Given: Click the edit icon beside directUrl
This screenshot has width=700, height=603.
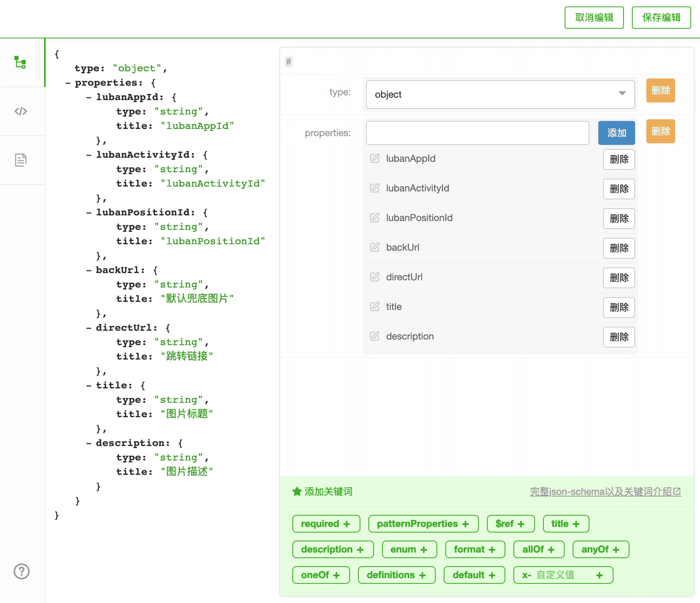Looking at the screenshot, I should click(375, 277).
